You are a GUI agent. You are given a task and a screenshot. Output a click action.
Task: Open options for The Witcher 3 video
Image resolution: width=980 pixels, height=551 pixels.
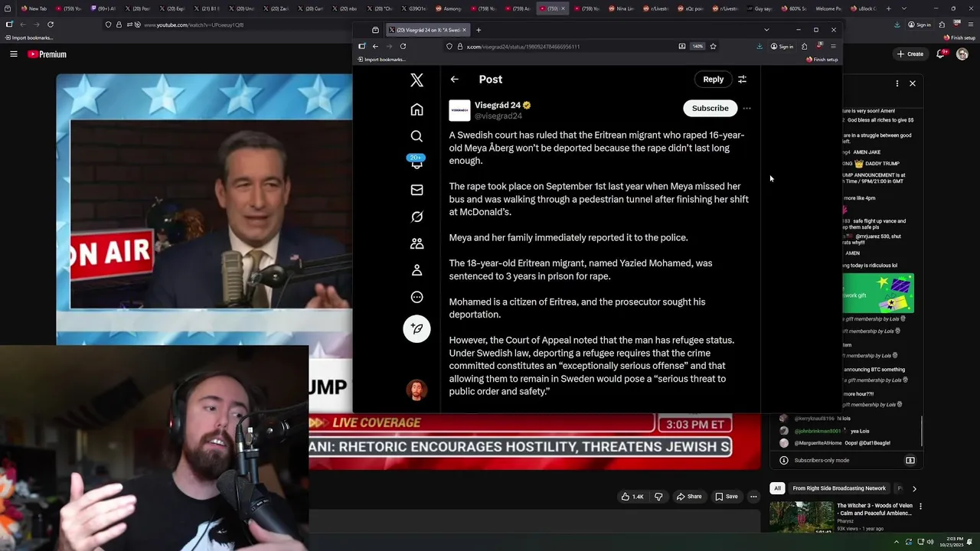[920, 507]
